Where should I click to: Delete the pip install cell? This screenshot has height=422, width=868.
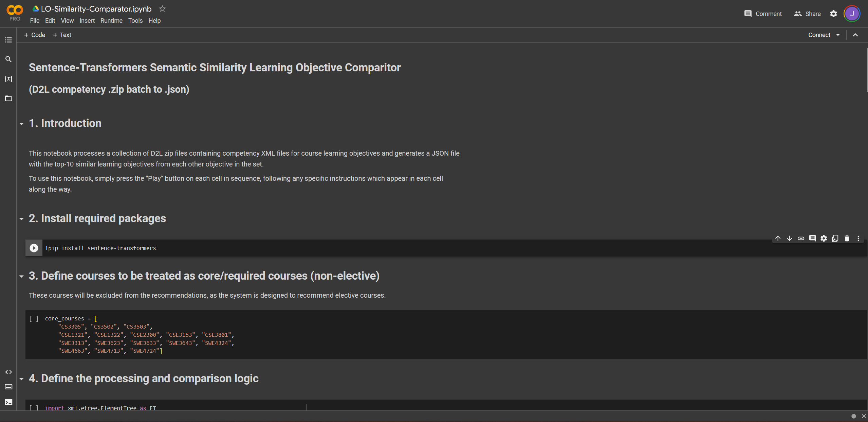(847, 238)
